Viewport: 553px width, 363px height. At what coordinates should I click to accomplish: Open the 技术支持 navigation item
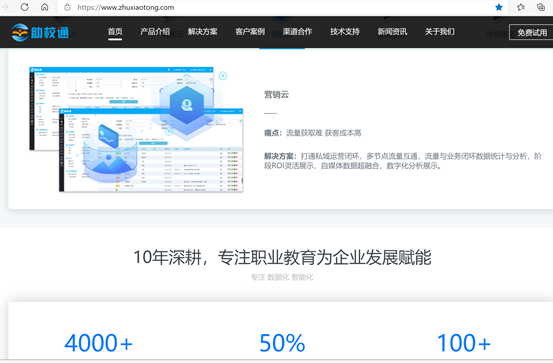coord(345,32)
